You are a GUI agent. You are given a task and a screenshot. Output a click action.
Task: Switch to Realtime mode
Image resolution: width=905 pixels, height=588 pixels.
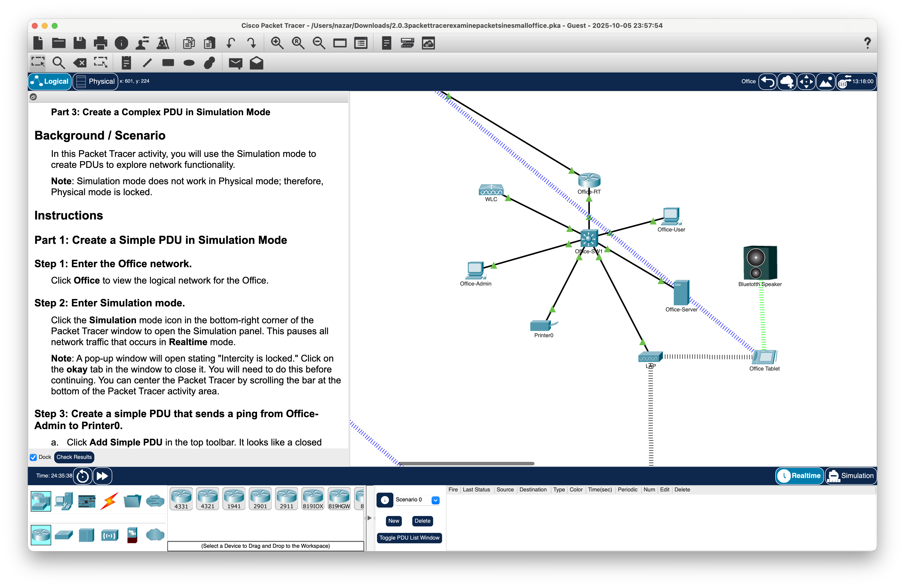pos(799,476)
